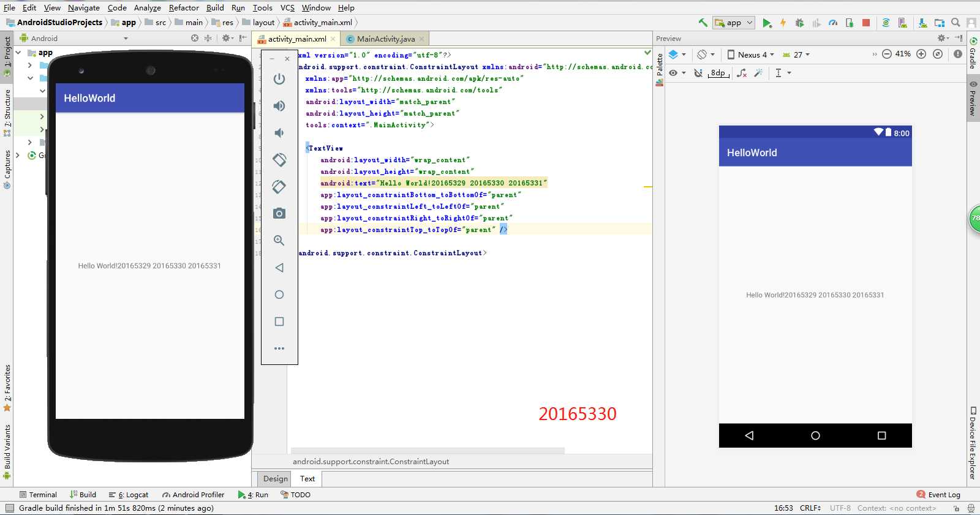This screenshot has height=515, width=980.
Task: Click emulator Overview square button
Action: (279, 321)
